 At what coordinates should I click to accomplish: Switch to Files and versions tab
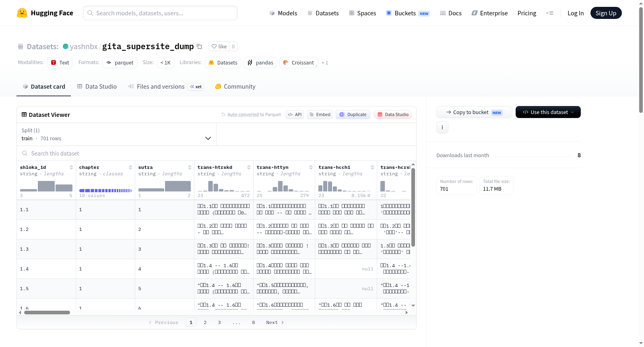click(166, 87)
